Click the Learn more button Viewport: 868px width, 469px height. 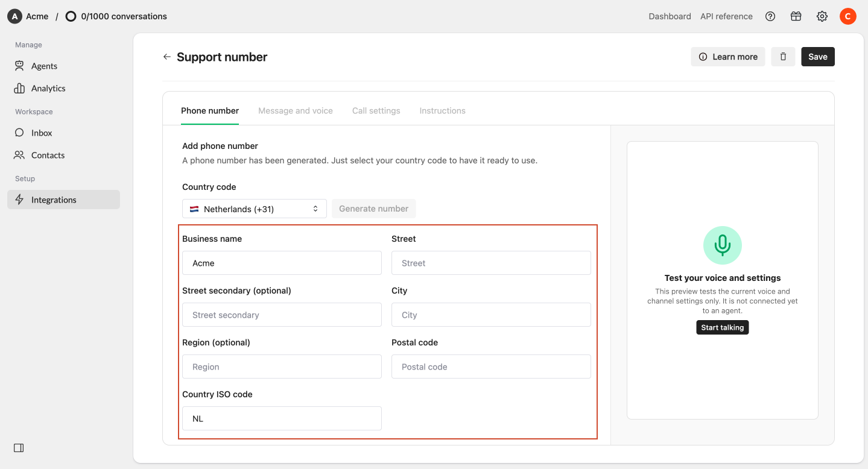728,57
